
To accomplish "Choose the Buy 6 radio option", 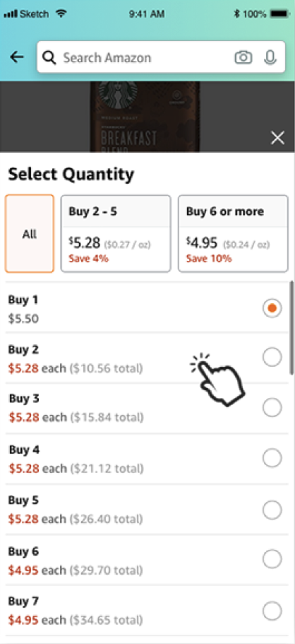I will 272,559.
